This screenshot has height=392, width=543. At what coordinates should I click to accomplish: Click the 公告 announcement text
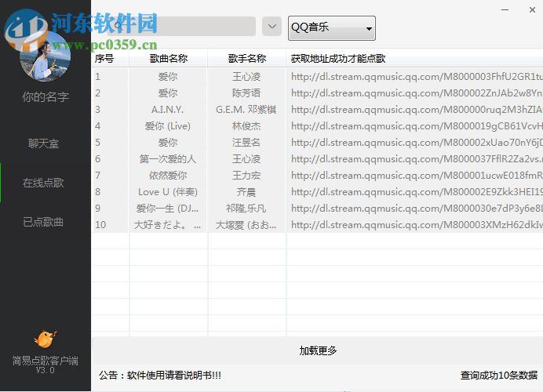160,376
